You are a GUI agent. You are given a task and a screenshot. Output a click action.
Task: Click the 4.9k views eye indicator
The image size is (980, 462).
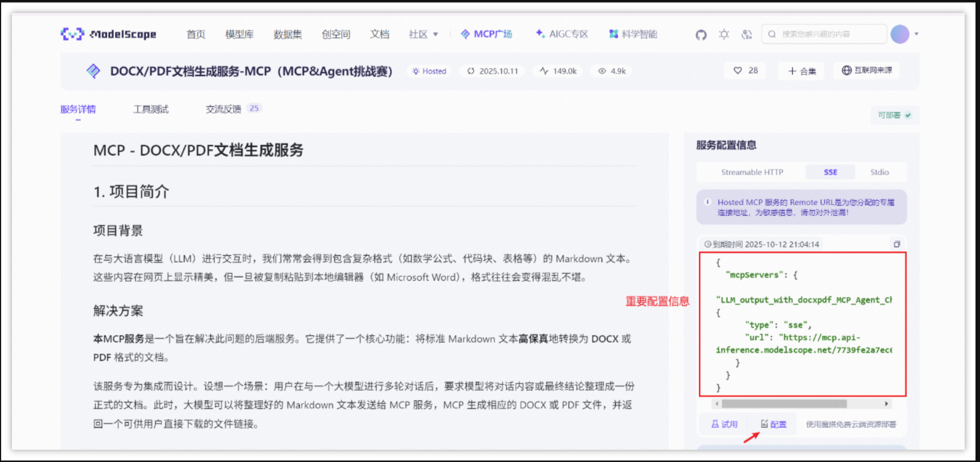(612, 71)
